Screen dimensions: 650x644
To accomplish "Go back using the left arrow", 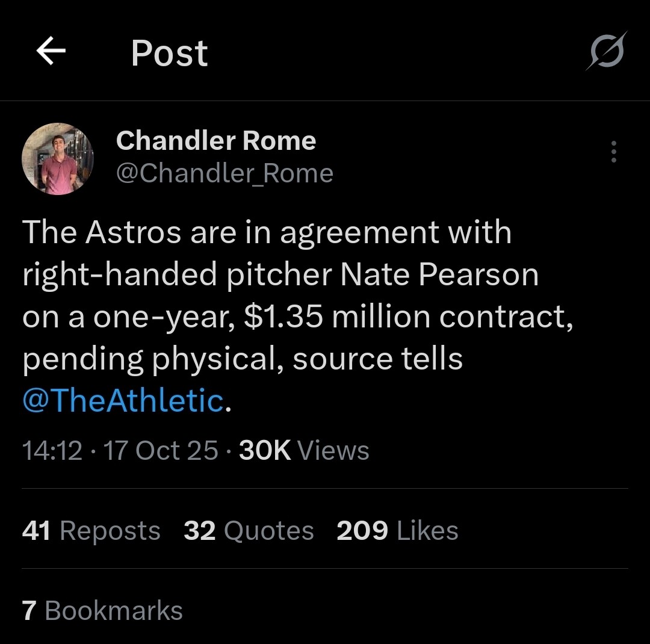I will [51, 52].
